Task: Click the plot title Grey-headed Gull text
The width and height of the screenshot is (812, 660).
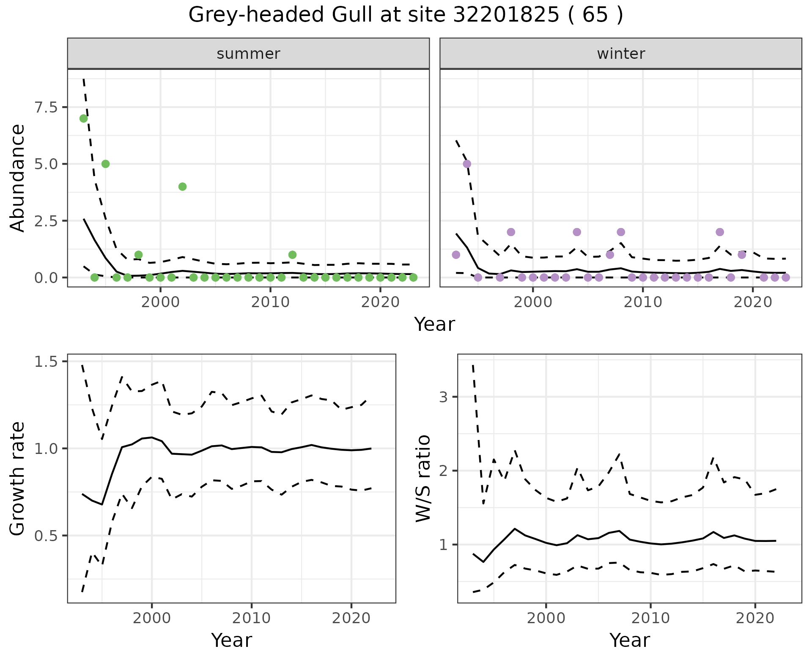Action: point(405,15)
